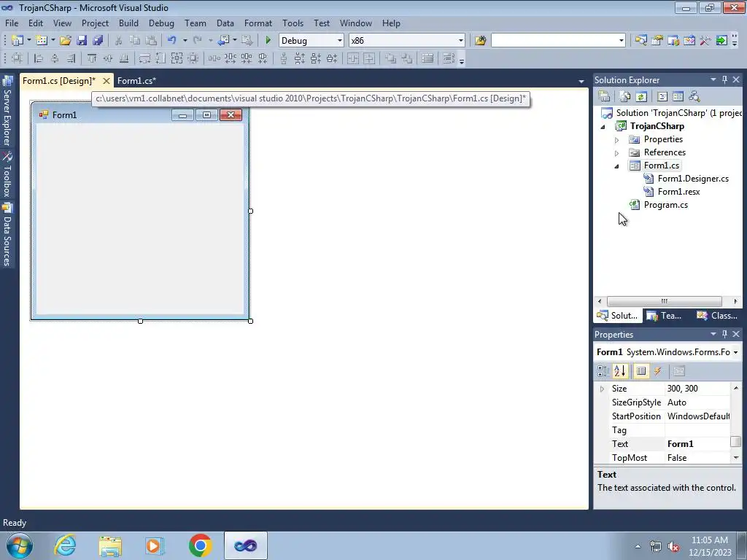Click the Align Lefts layout icon

coord(39,58)
